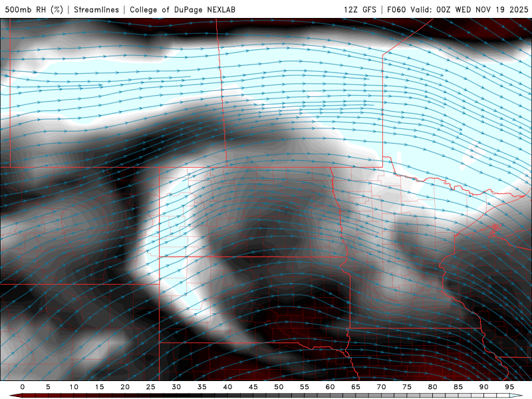The image size is (532, 399).
Task: Click the "Valid: 00Z WED NOV 19 2025" text
Action: [469, 9]
